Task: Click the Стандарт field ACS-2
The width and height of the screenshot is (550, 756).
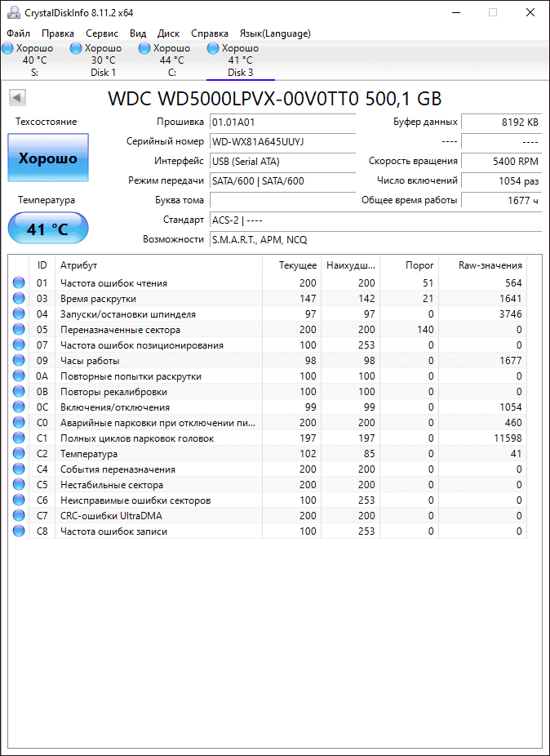Action: pos(375,220)
